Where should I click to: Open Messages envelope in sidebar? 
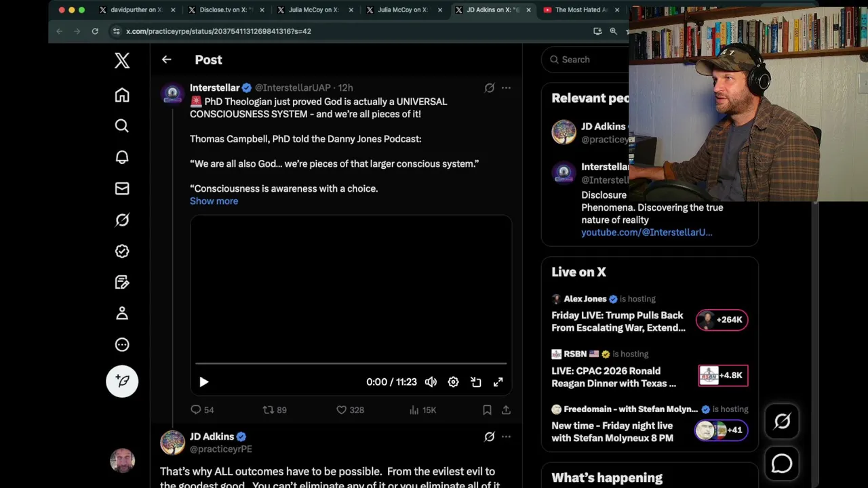(x=122, y=188)
